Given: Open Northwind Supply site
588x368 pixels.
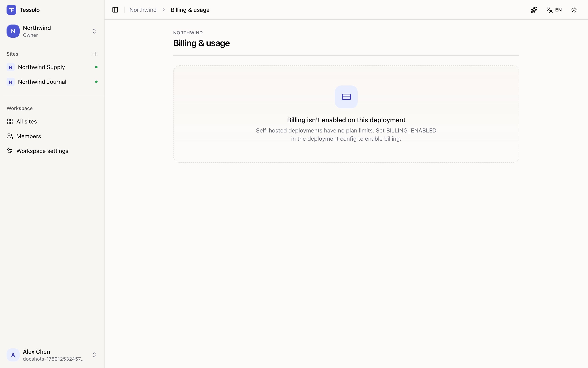Looking at the screenshot, I should [52, 67].
